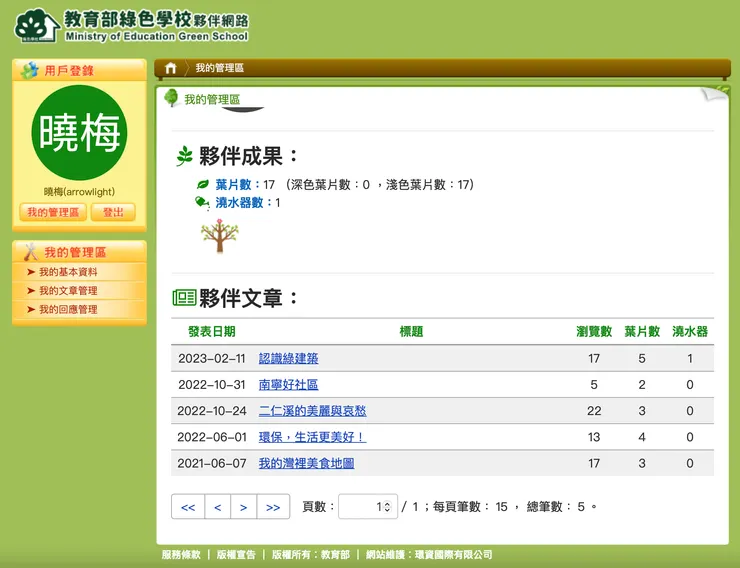The height and width of the screenshot is (568, 740).
Task: Open article 南寧好社區
Action: pos(288,384)
